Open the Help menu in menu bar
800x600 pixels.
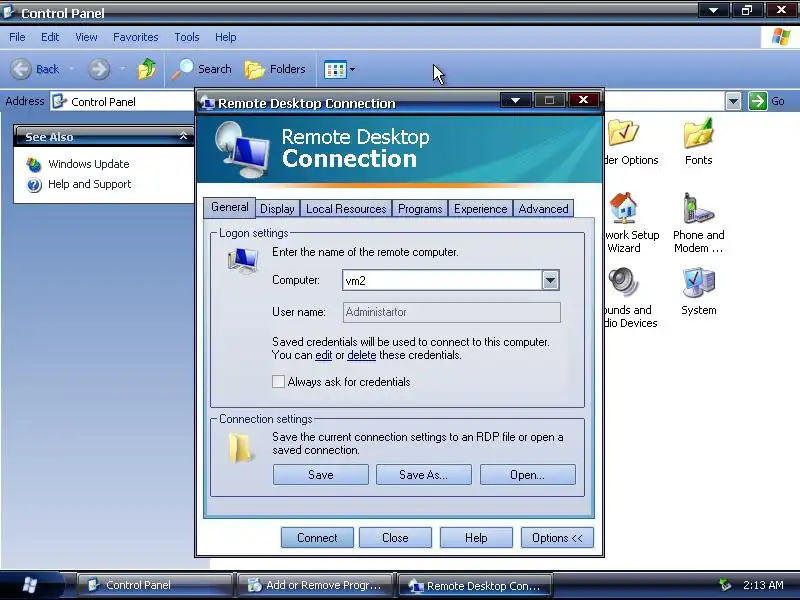226,37
